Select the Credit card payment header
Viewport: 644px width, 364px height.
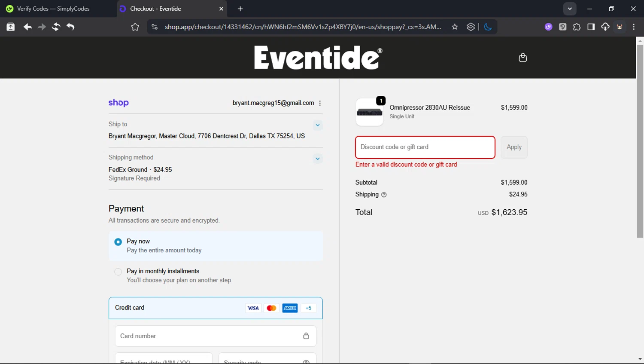tap(216, 308)
